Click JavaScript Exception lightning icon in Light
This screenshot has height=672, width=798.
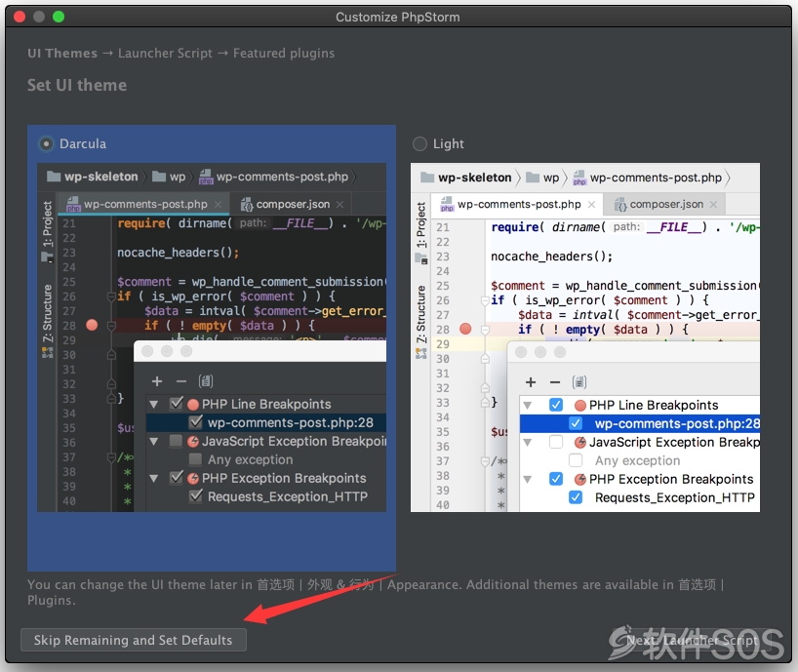pos(580,443)
